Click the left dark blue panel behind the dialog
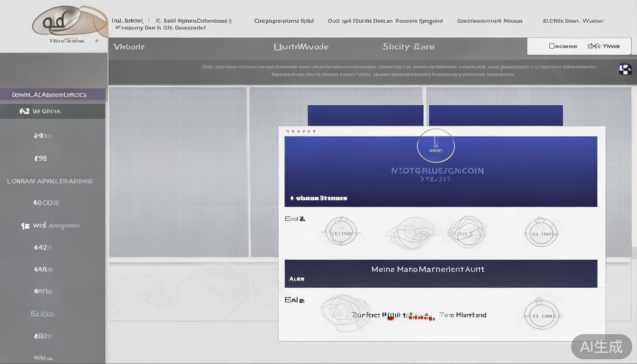Viewport: 637px width, 364px height. (x=365, y=115)
